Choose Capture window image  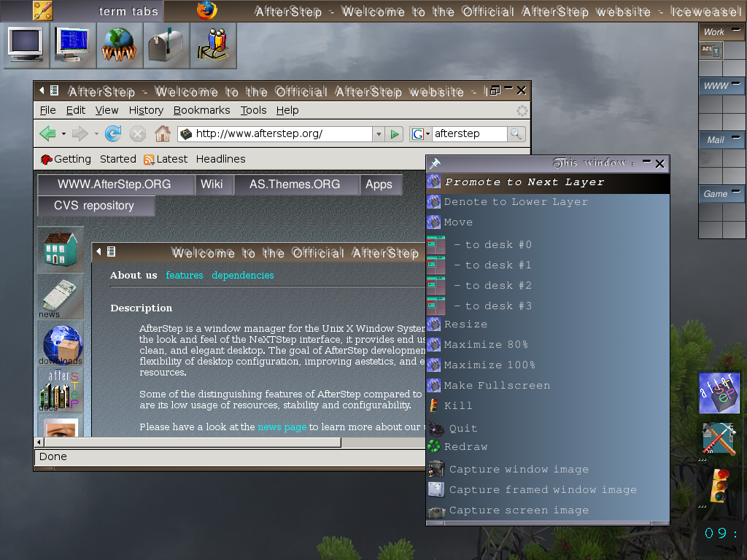[x=548, y=470]
